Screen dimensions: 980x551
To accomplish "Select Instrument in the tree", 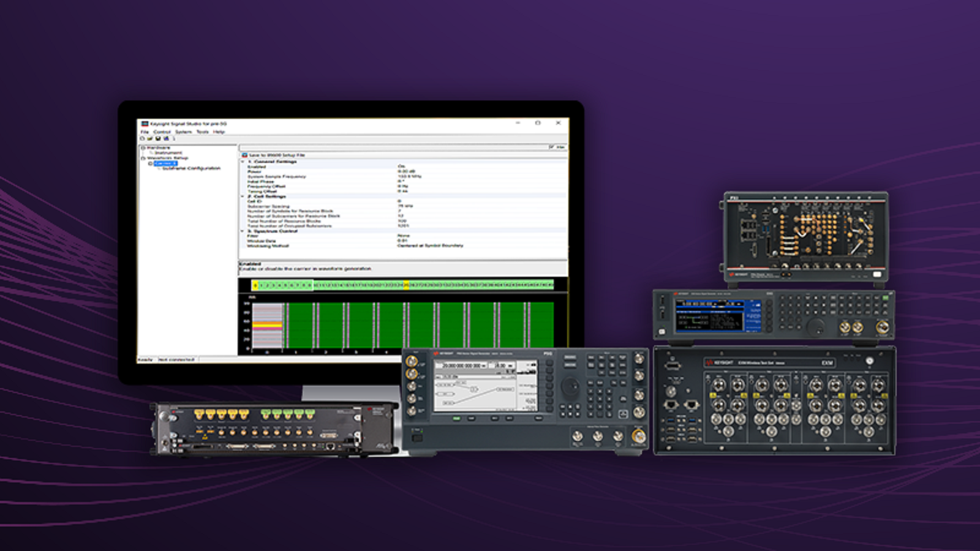I will pos(168,152).
